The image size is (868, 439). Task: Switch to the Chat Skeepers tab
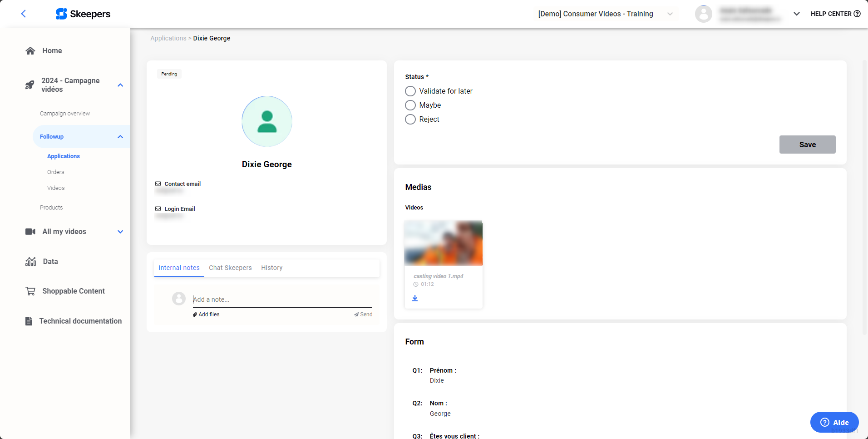tap(230, 268)
